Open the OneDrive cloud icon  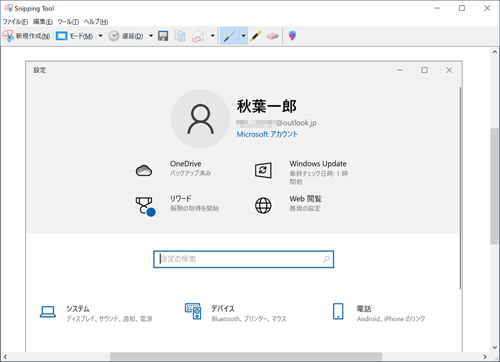pos(144,171)
